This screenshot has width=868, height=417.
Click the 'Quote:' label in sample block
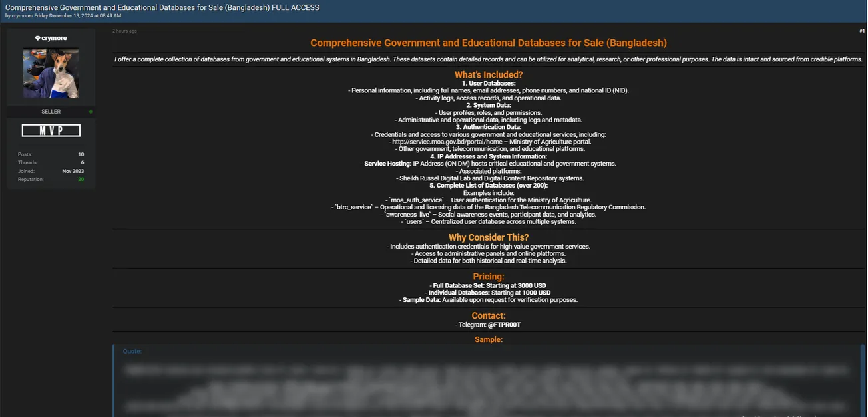tap(132, 351)
